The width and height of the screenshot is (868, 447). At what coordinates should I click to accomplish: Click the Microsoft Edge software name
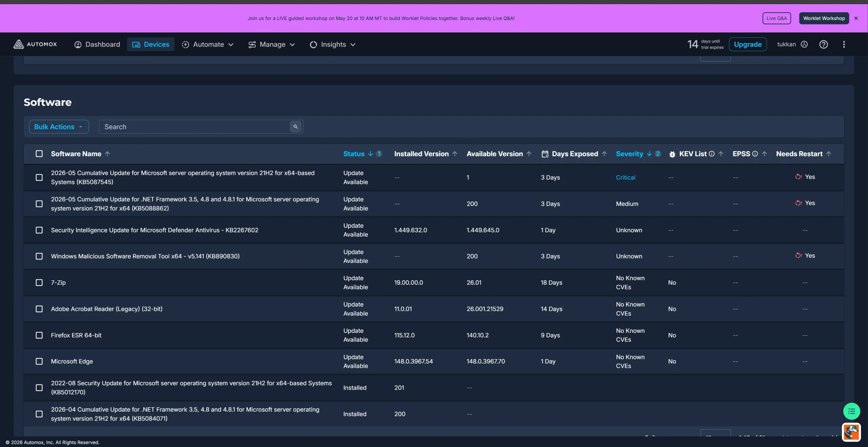click(x=72, y=361)
